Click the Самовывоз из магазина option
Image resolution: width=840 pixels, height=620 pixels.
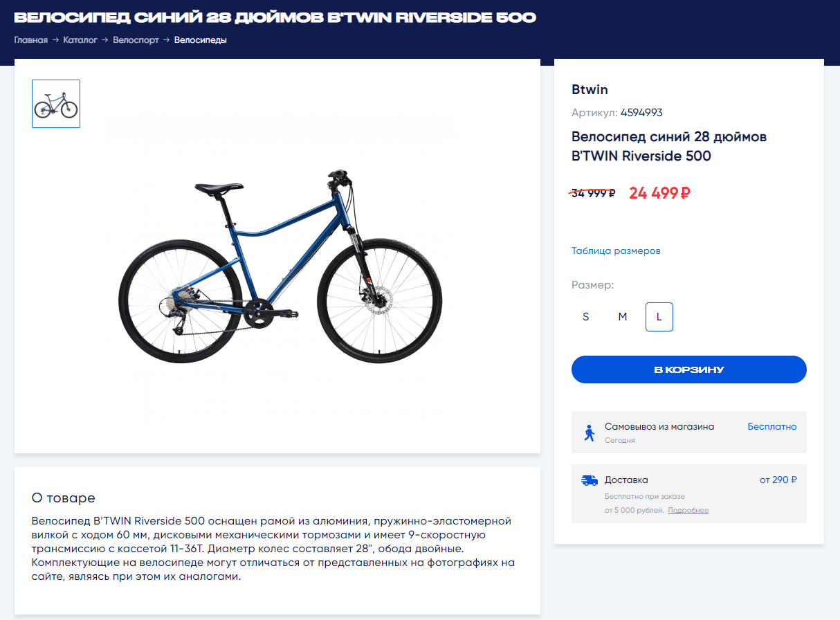pos(659,427)
